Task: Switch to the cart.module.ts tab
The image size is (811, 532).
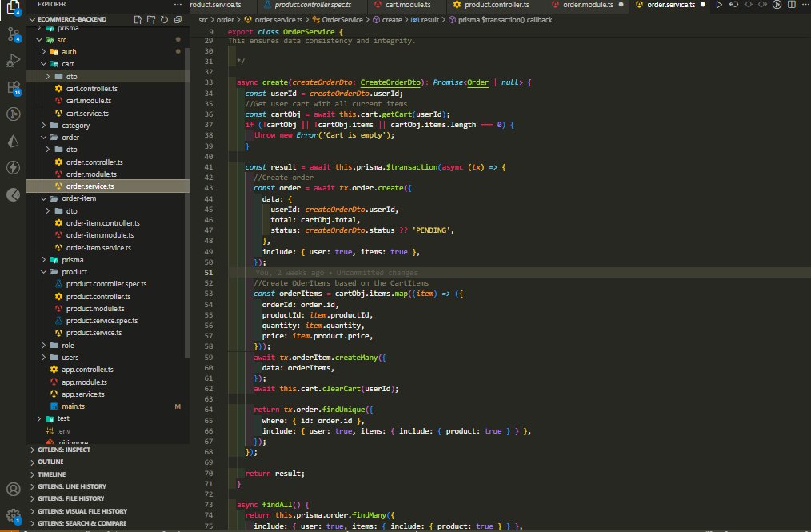Action: [408, 5]
